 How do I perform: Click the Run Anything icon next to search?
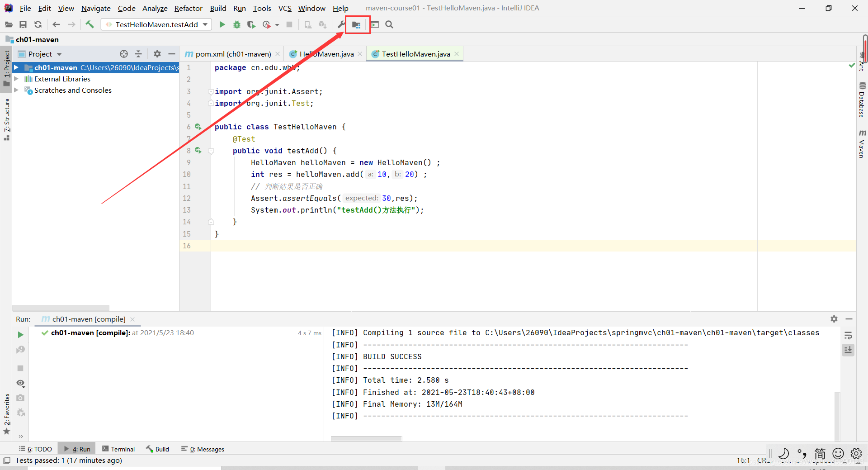[x=375, y=24]
